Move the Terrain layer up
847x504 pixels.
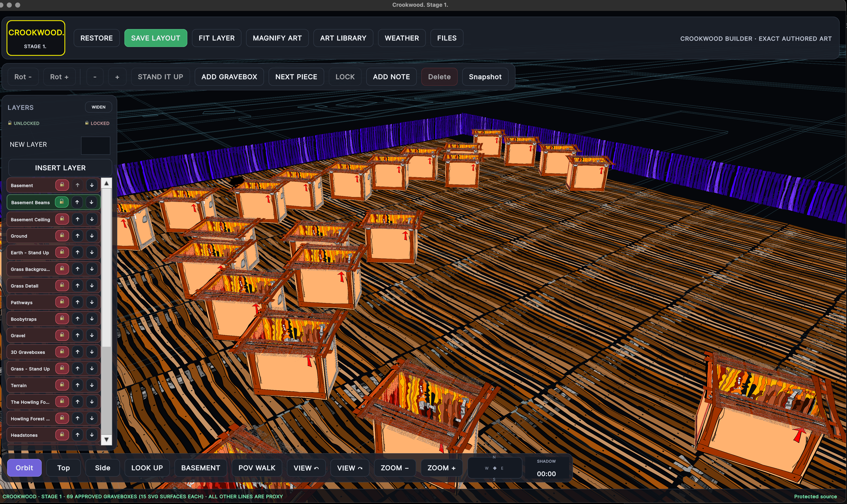click(x=77, y=385)
